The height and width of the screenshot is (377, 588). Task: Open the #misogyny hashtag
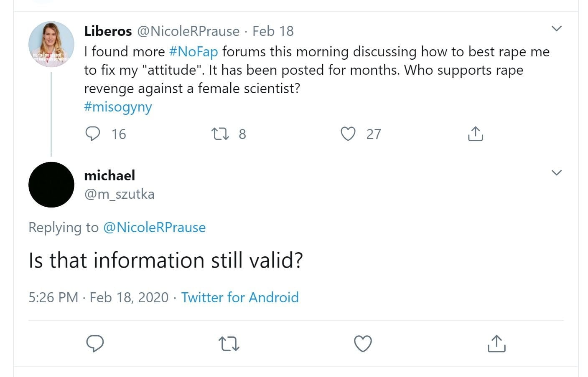coord(118,107)
